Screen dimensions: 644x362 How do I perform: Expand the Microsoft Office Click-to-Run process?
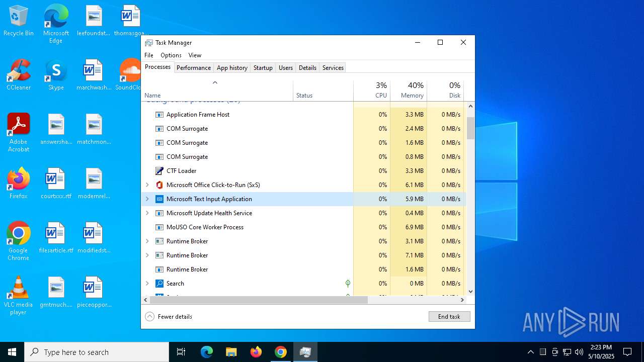tap(147, 185)
